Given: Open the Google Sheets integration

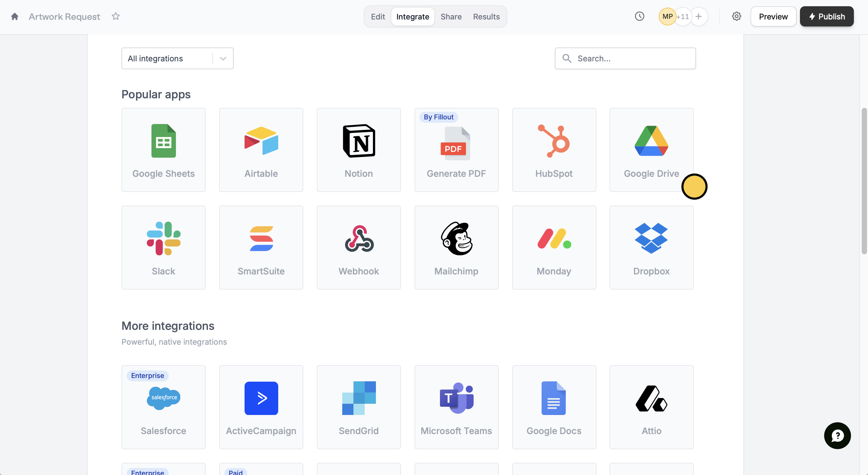Looking at the screenshot, I should click(163, 149).
